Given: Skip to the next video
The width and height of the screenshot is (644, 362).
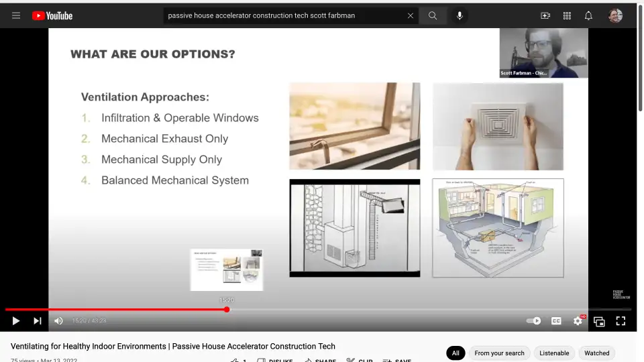Looking at the screenshot, I should pyautogui.click(x=38, y=321).
